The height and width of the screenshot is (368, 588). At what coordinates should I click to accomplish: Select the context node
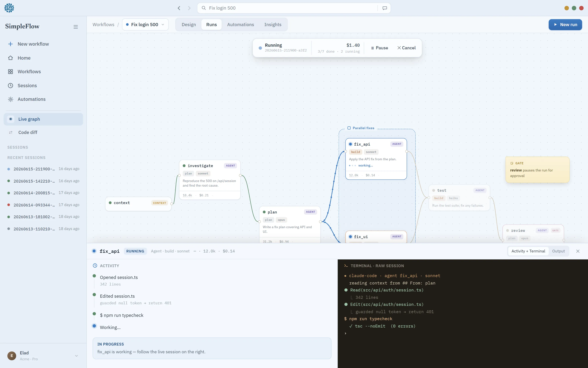click(x=138, y=204)
